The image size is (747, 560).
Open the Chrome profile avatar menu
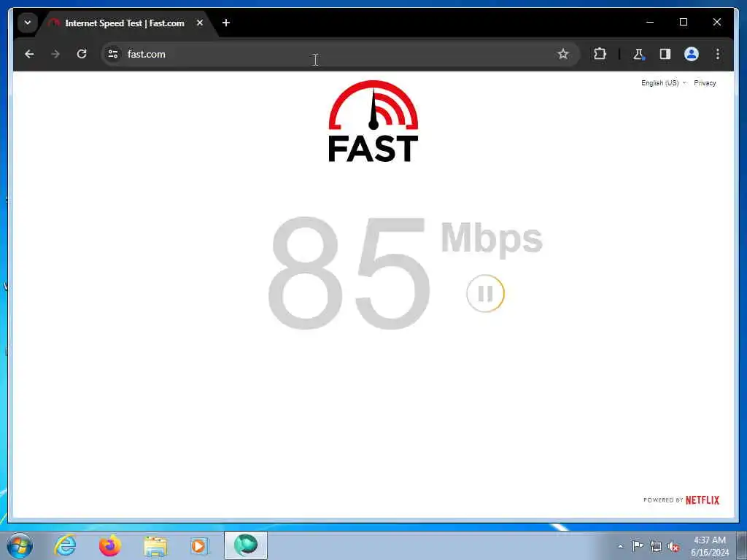(x=692, y=54)
